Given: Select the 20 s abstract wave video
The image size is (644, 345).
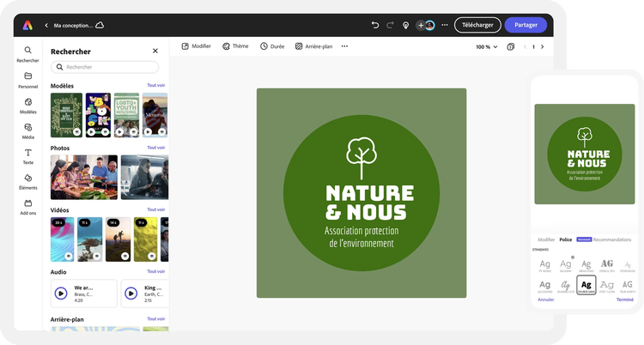Looking at the screenshot, I should 63,239.
